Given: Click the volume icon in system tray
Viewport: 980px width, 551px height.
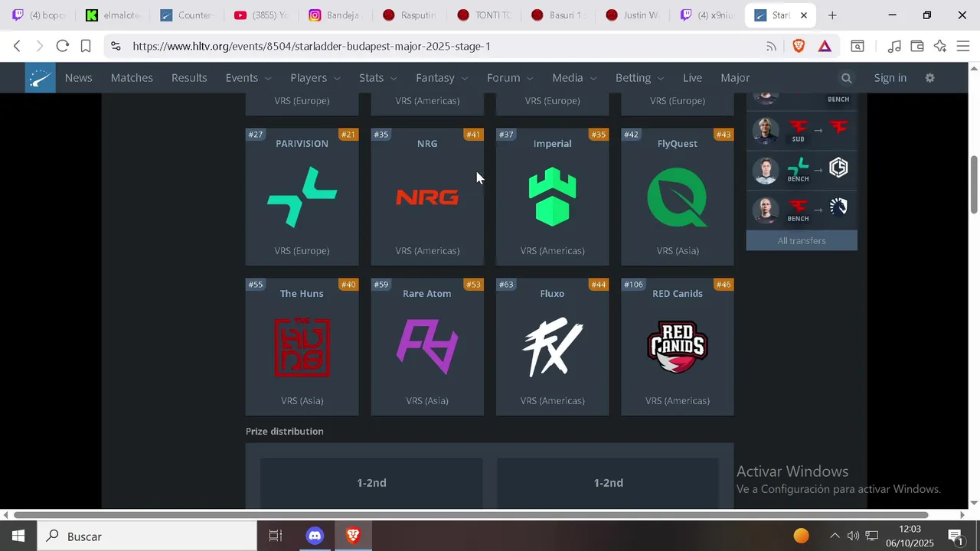Looking at the screenshot, I should tap(852, 536).
